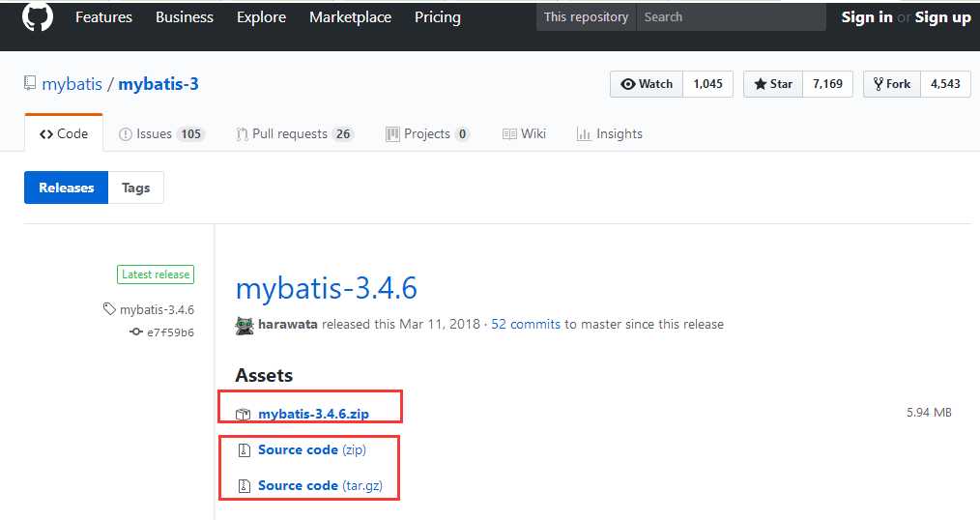The width and height of the screenshot is (980, 520).
Task: Watch the repository
Action: pos(647,84)
